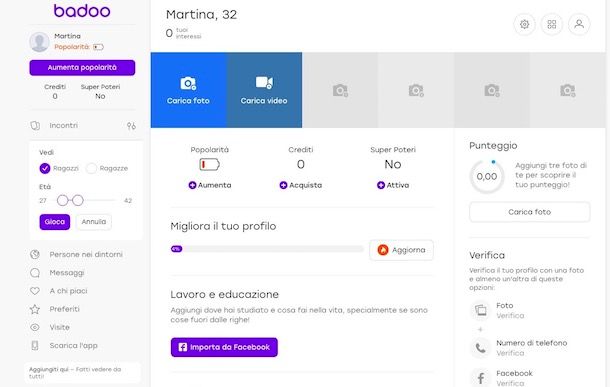Click the Carica video tile

264,90
